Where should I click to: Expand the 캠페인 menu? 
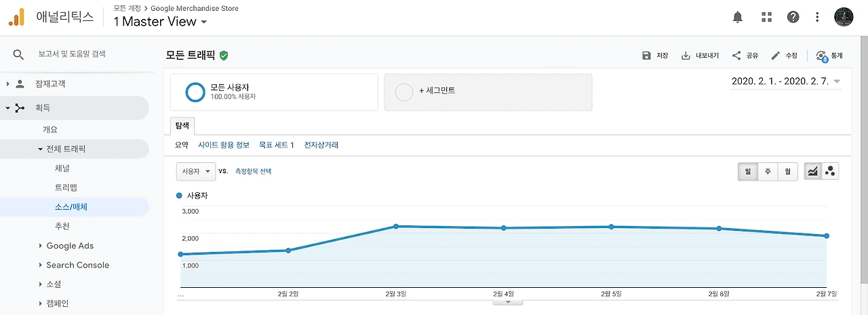point(41,303)
